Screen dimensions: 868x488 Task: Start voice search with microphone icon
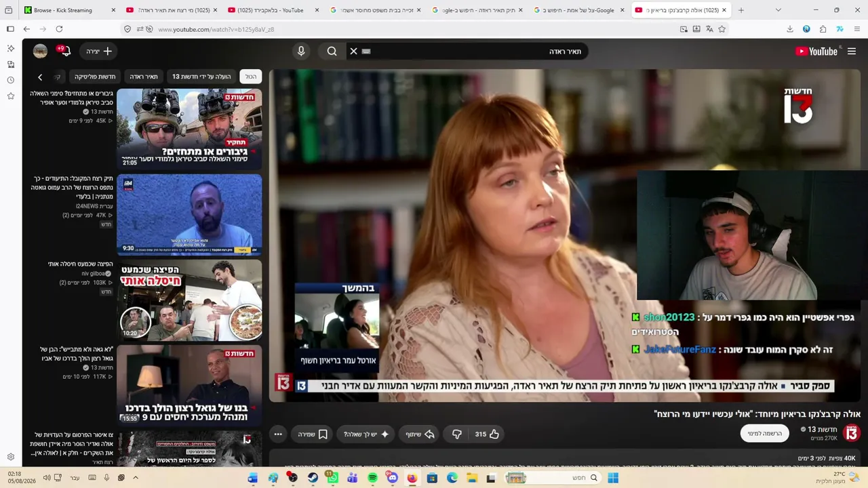coord(301,51)
